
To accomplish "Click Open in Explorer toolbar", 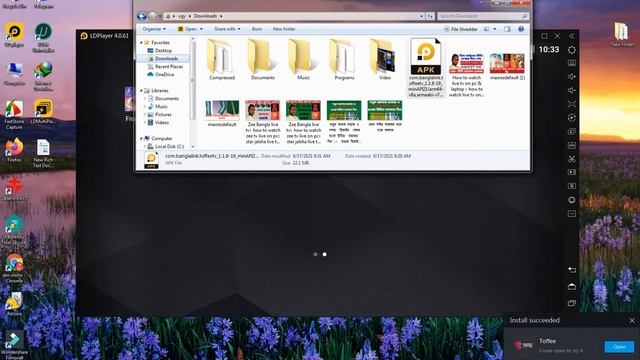I will click(x=187, y=29).
